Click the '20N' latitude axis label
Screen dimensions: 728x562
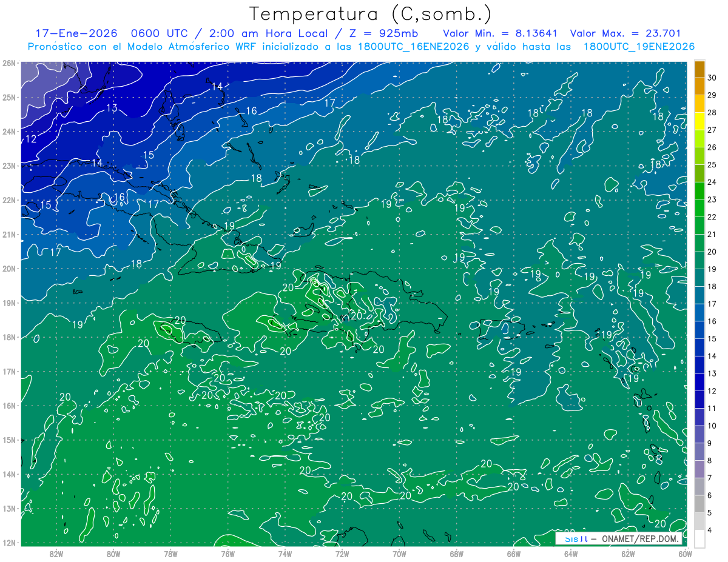point(9,269)
